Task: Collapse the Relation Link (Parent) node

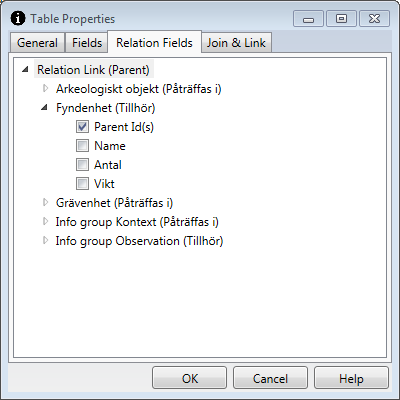Action: (x=25, y=70)
